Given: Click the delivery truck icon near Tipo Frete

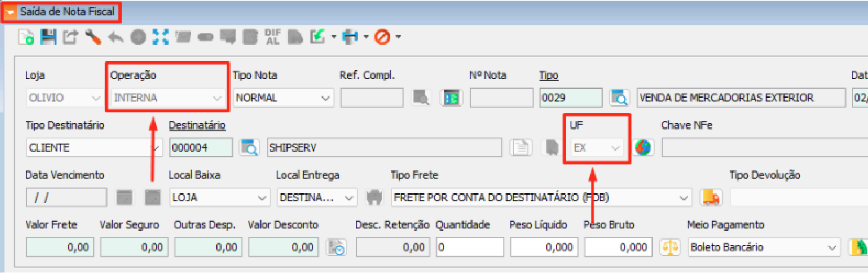Looking at the screenshot, I should point(711,197).
